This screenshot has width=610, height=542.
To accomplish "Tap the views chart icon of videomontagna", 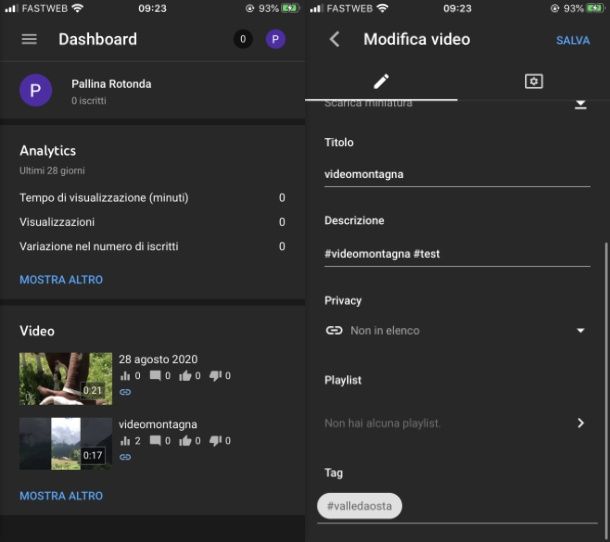I will [125, 441].
